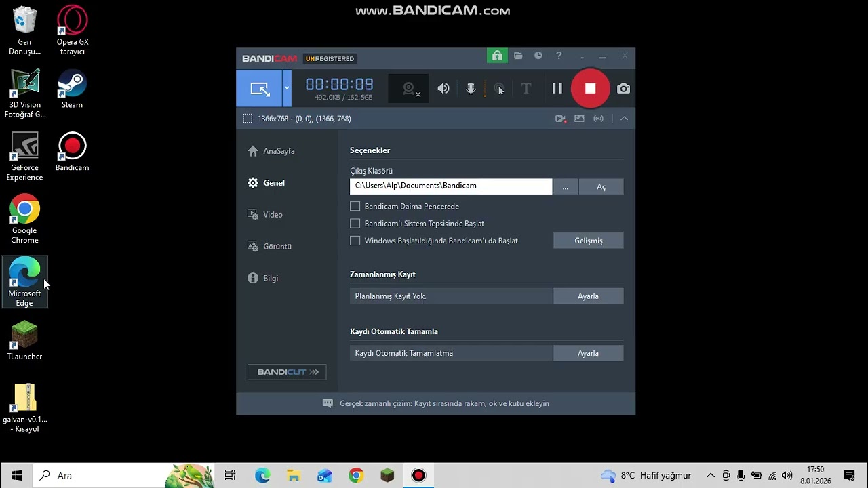This screenshot has height=488, width=868.
Task: Show hidden system tray icons
Action: pos(711,476)
